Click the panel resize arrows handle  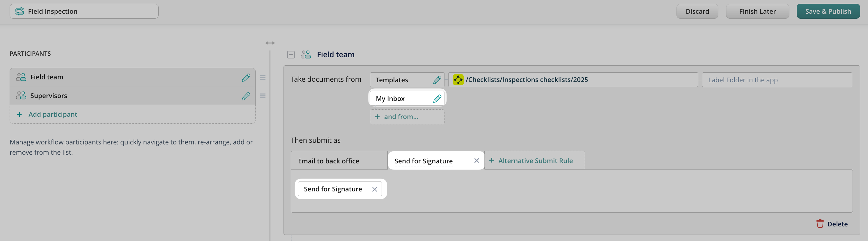click(270, 43)
